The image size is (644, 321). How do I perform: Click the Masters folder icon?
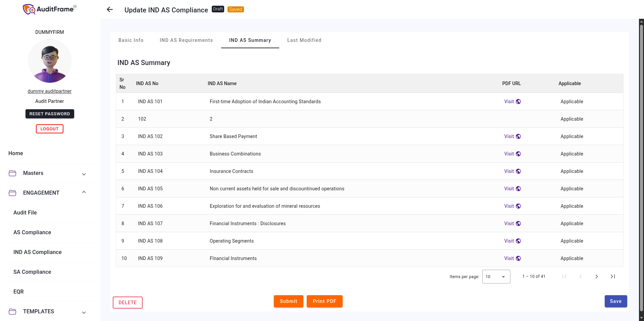point(12,173)
